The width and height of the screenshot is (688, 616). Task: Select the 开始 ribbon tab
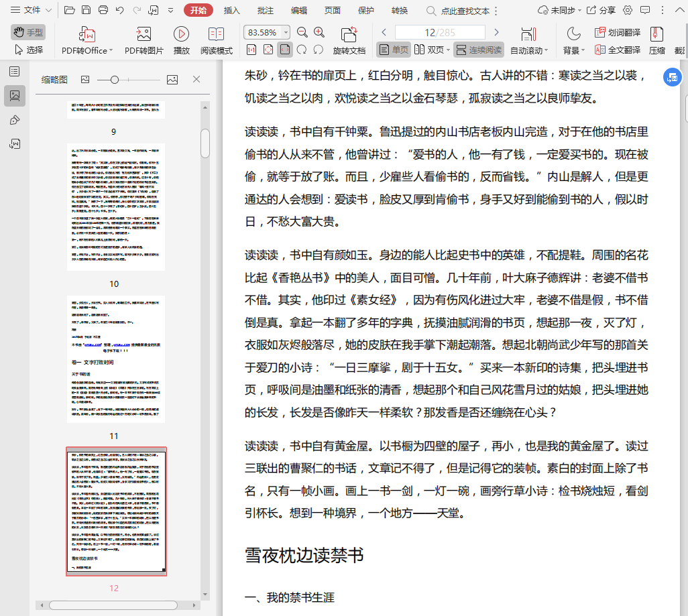[x=198, y=10]
